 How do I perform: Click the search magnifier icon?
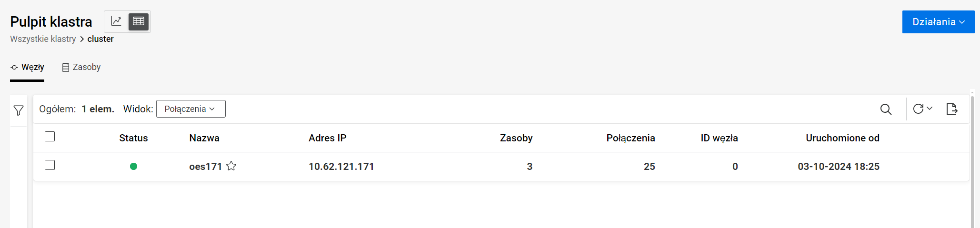pos(886,109)
